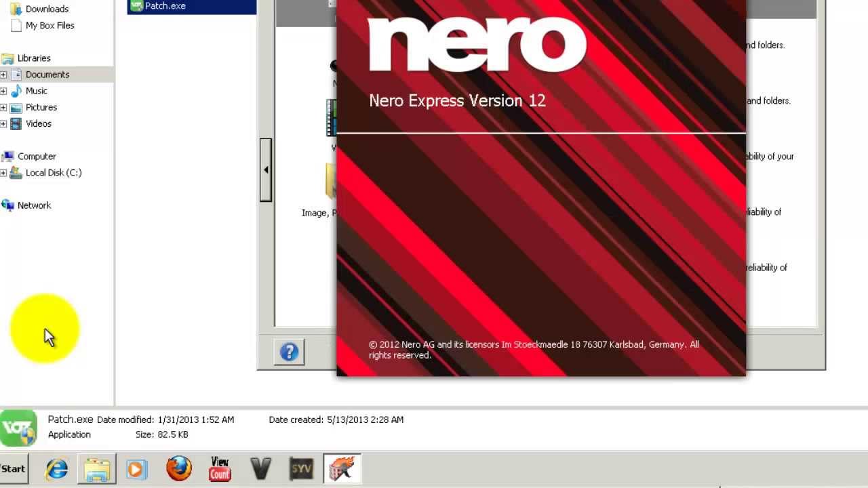Open the SYV taskbar app
The height and width of the screenshot is (488, 868).
301,469
